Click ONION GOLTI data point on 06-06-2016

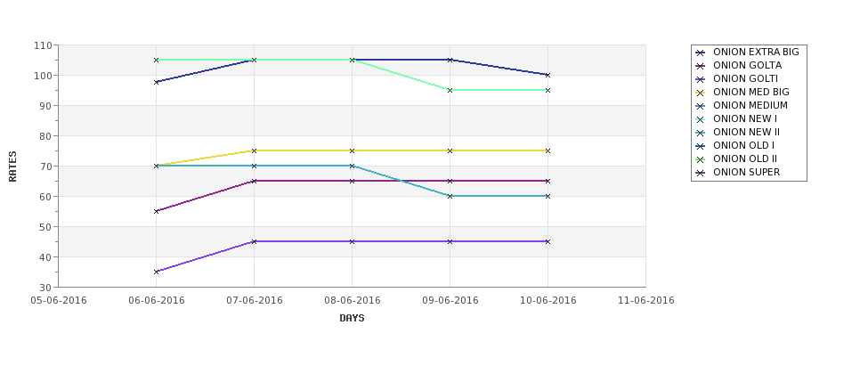click(156, 272)
